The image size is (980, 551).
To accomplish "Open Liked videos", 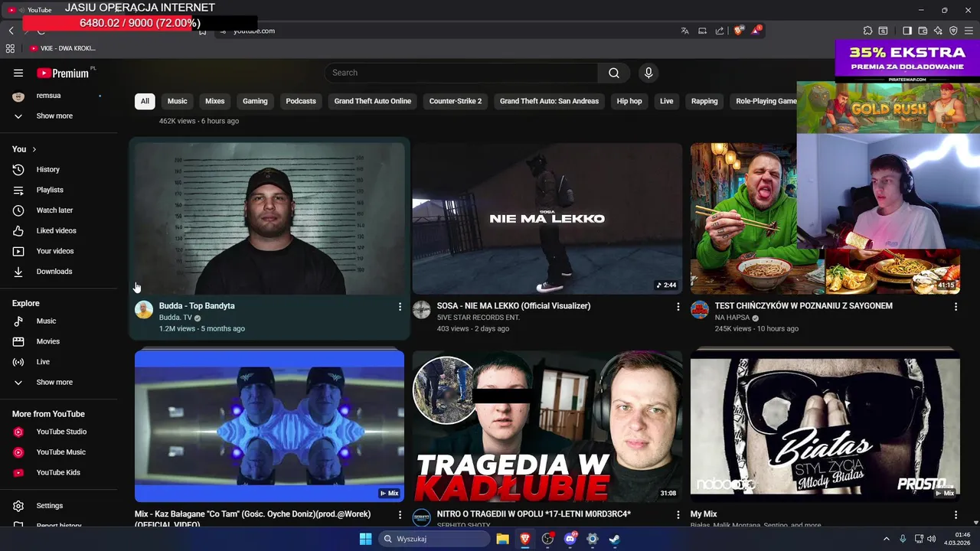I will pos(58,230).
